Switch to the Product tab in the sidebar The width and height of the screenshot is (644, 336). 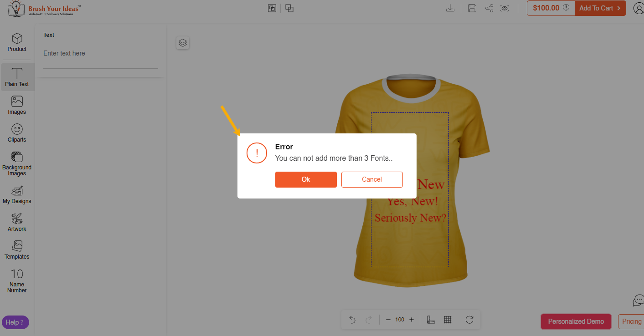click(x=16, y=43)
